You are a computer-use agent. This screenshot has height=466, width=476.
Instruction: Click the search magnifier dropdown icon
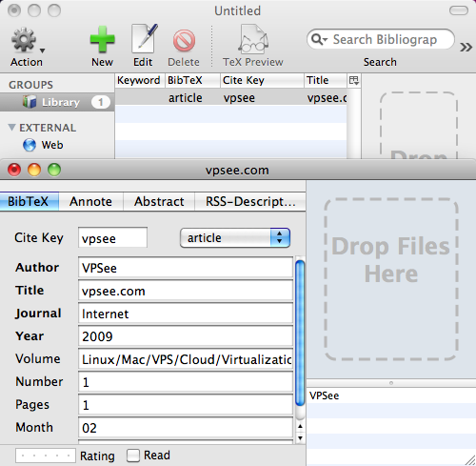tap(319, 39)
